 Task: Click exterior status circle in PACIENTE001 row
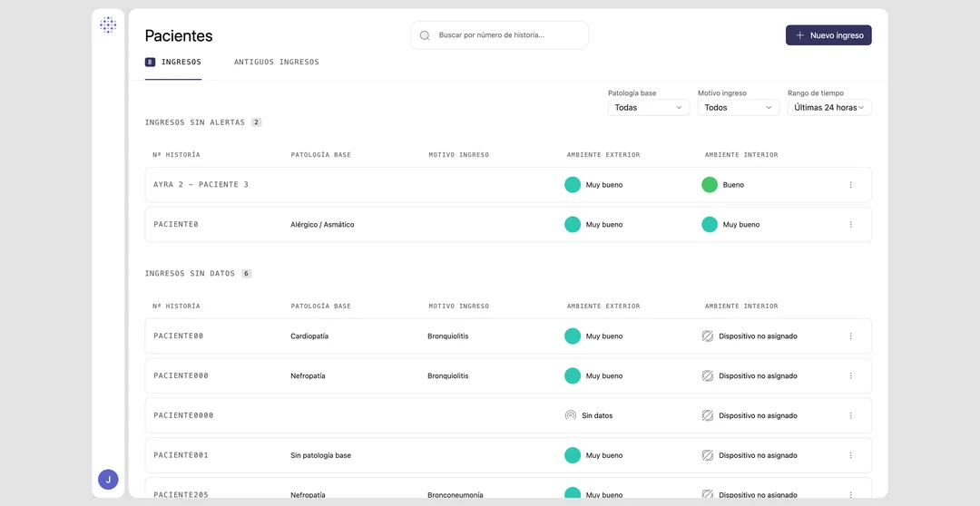click(x=573, y=455)
